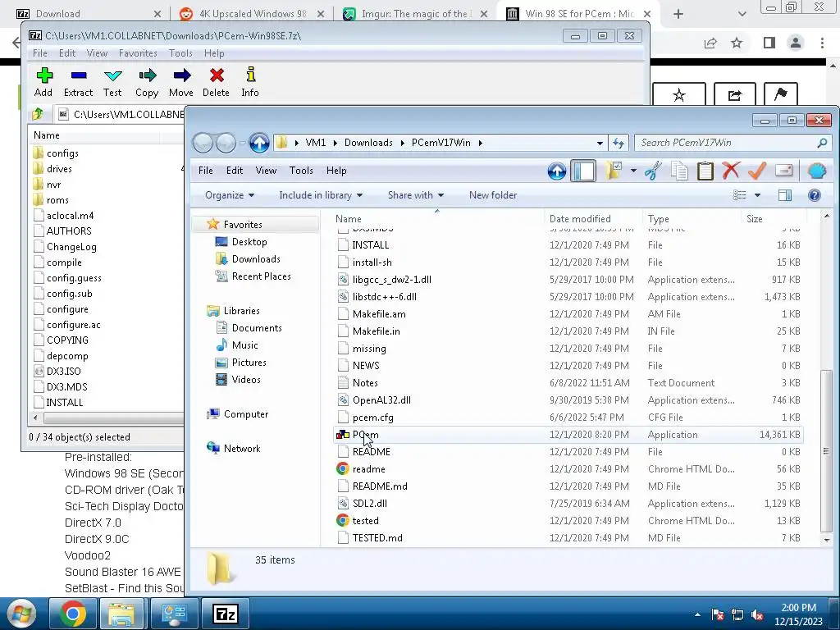Click the 7-Zip Extract button
This screenshot has width=840, height=630.
(78, 82)
